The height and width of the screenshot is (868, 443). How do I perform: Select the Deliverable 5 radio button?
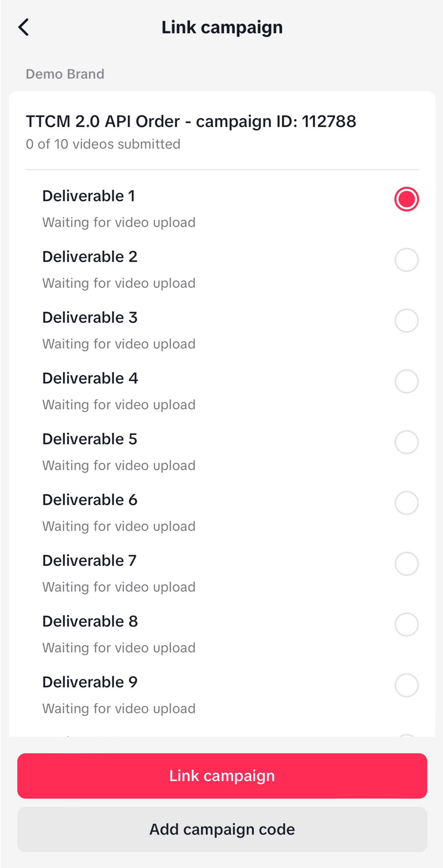406,442
